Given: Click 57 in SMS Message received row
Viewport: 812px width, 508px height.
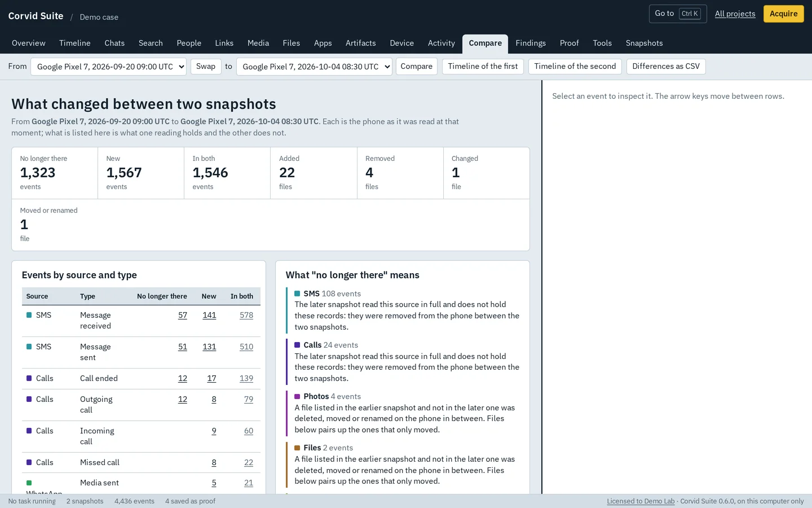Looking at the screenshot, I should tap(183, 316).
